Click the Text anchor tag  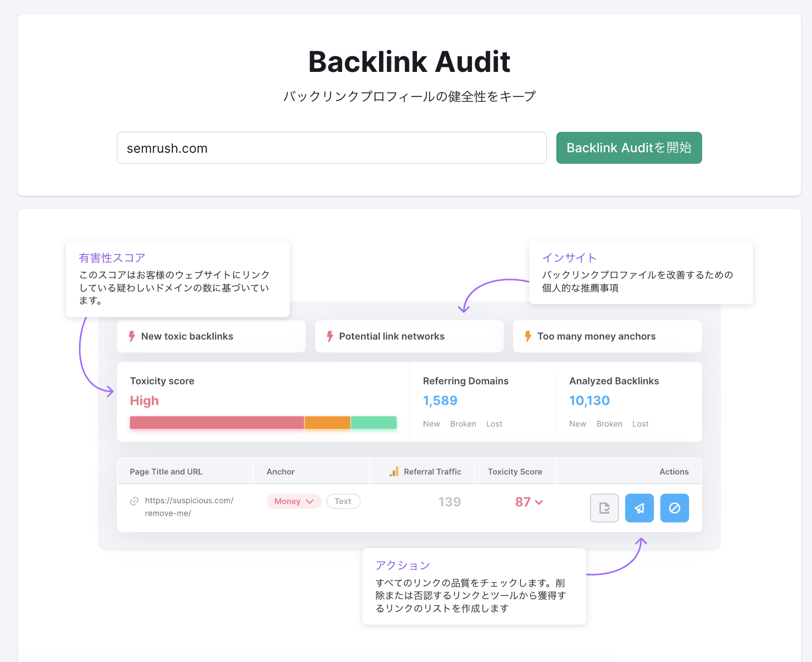pos(343,501)
